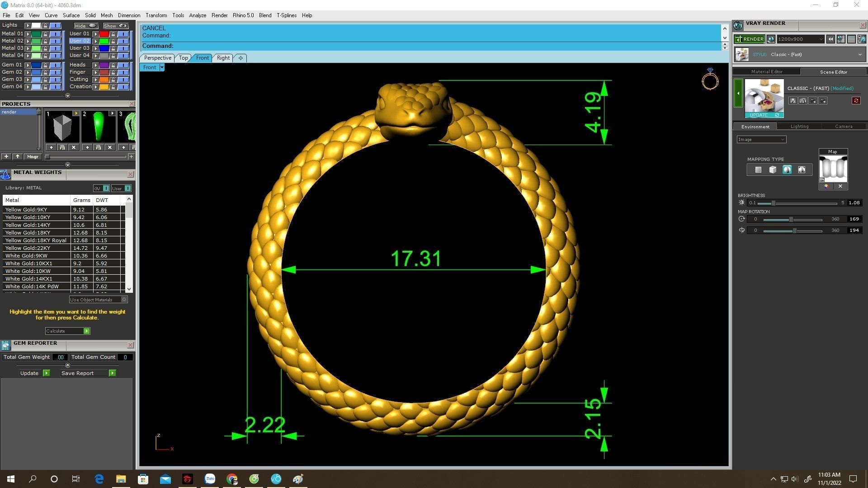
Task: Select the spherical mapping type icon
Action: tap(787, 170)
